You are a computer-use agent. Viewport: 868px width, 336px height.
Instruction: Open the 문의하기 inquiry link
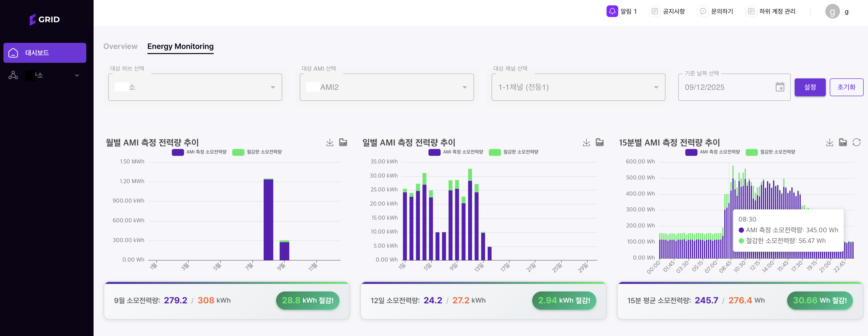tap(715, 11)
